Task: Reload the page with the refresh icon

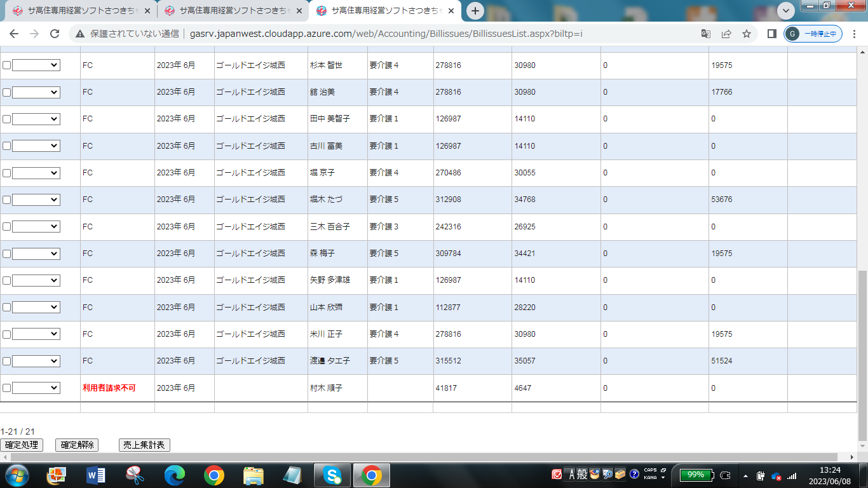Action: click(x=55, y=34)
